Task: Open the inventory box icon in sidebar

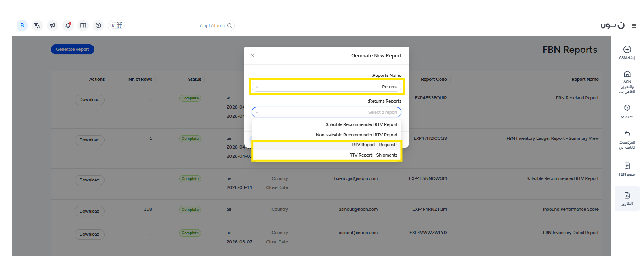Action: click(627, 108)
